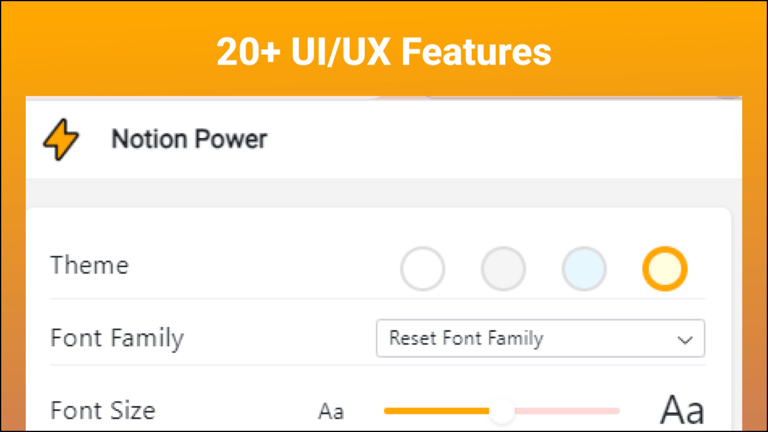This screenshot has height=432, width=768.
Task: Expand the Font Family chevron arrow
Action: tap(685, 339)
